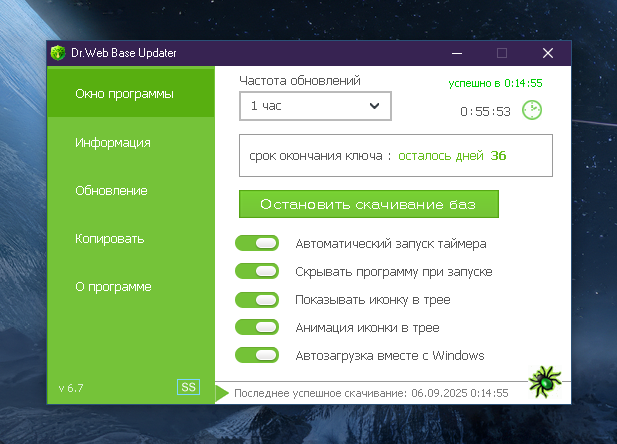Toggle hide program on startup switch
Viewport: 617px width, 444px height.
[257, 271]
